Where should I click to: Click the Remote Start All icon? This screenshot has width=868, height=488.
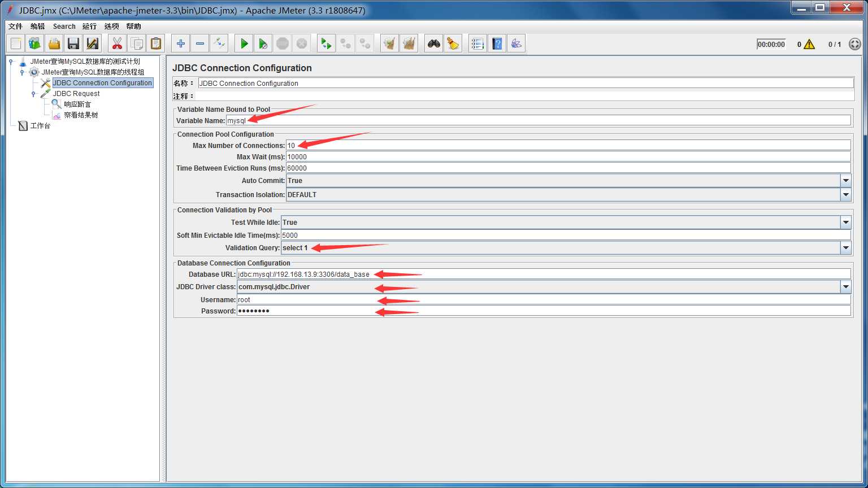click(326, 43)
